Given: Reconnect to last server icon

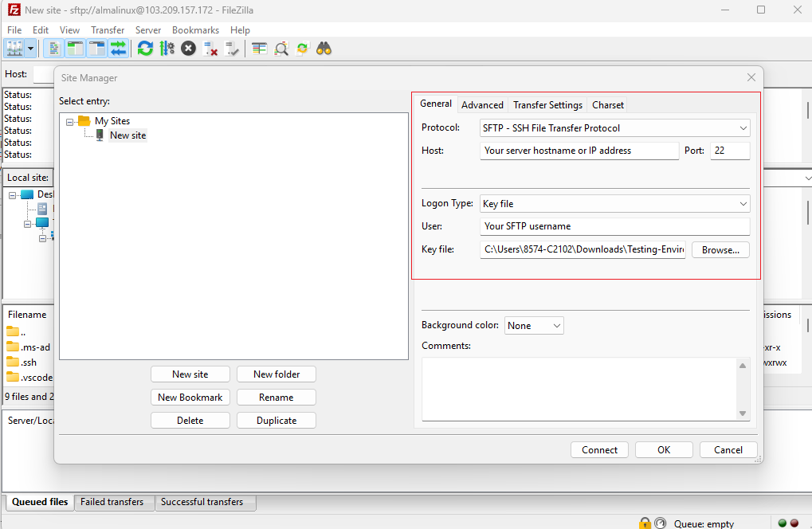Looking at the screenshot, I should 231,49.
